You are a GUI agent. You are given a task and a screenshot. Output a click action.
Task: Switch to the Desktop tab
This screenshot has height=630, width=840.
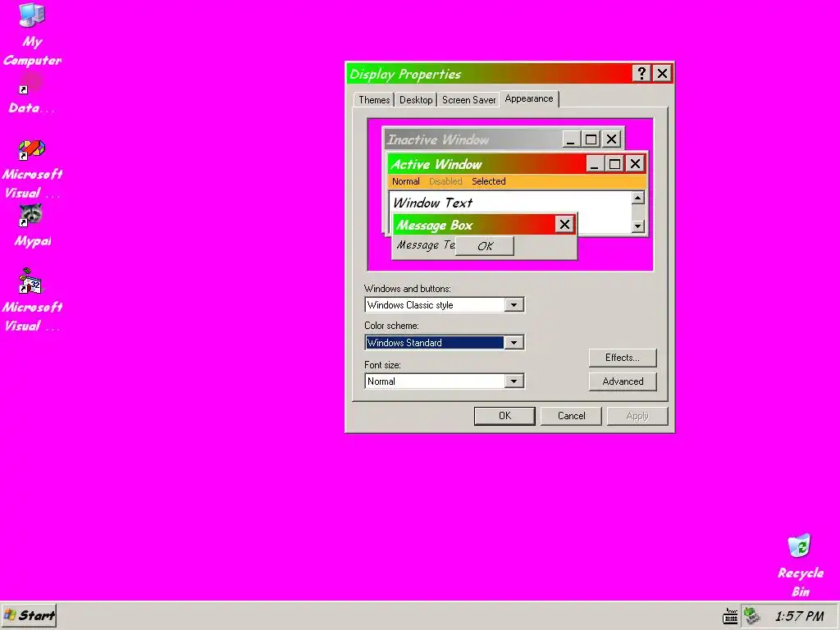click(x=416, y=99)
